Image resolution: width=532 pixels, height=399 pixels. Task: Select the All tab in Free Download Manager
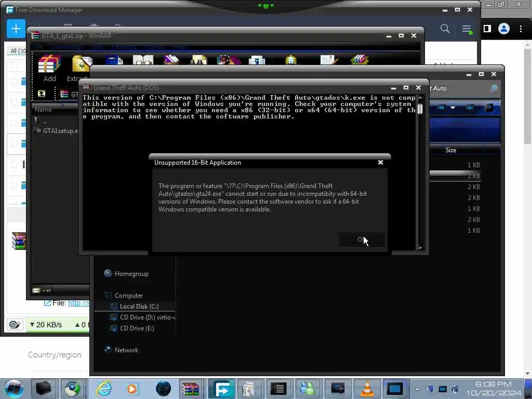(x=17, y=50)
